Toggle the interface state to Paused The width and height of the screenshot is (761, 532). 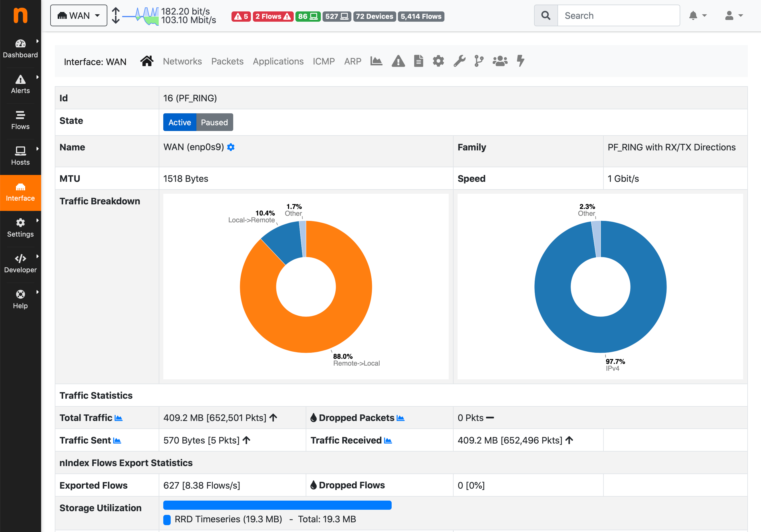pos(214,122)
